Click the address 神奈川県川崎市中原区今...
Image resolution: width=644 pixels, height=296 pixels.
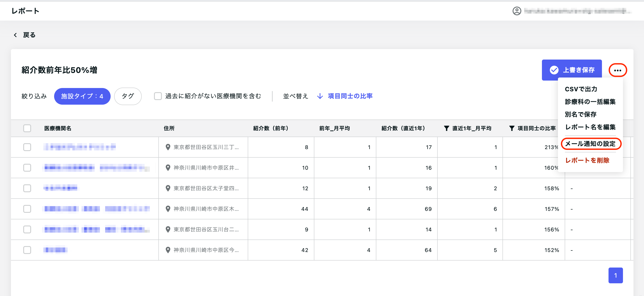[x=206, y=250]
